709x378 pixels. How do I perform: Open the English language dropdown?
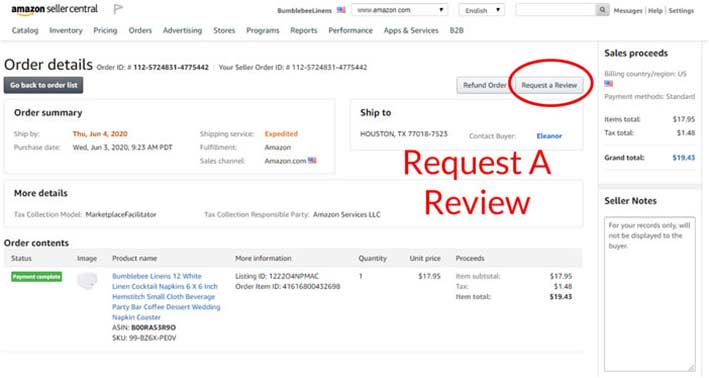pos(482,10)
